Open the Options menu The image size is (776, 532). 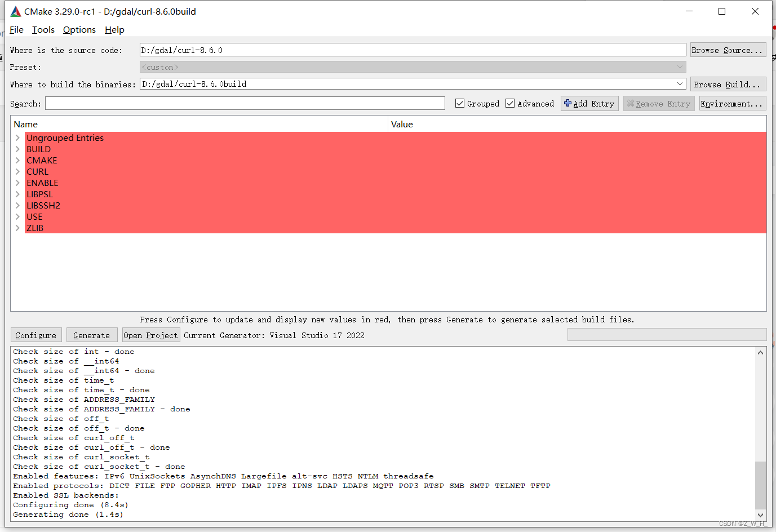(x=79, y=29)
